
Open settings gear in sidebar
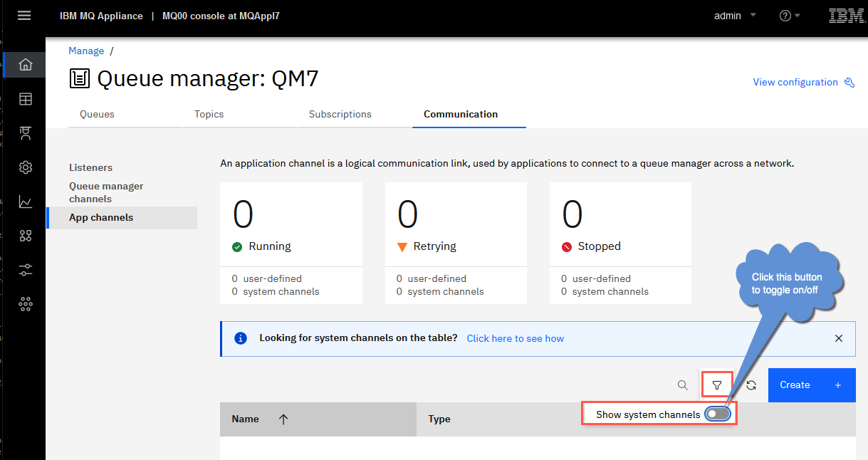(x=26, y=167)
